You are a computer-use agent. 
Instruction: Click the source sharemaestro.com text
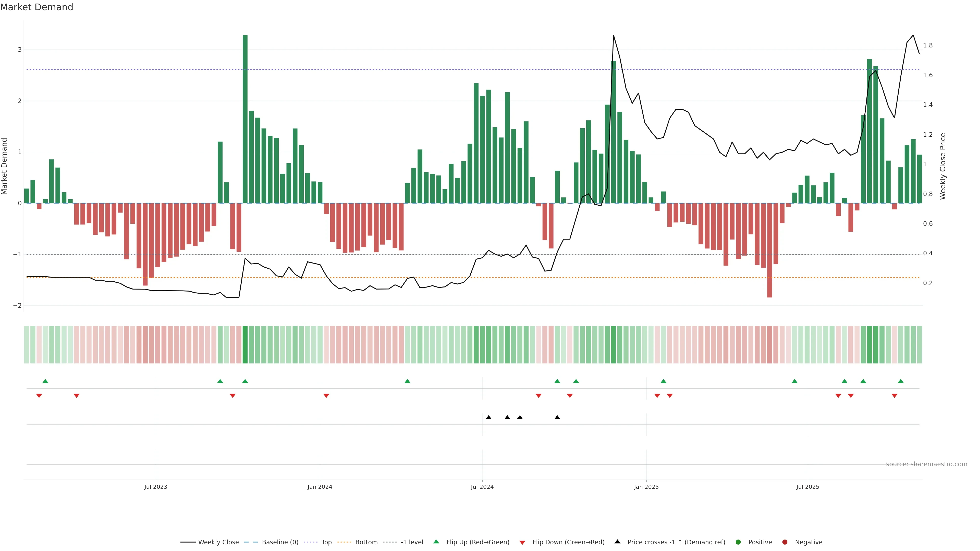(926, 464)
